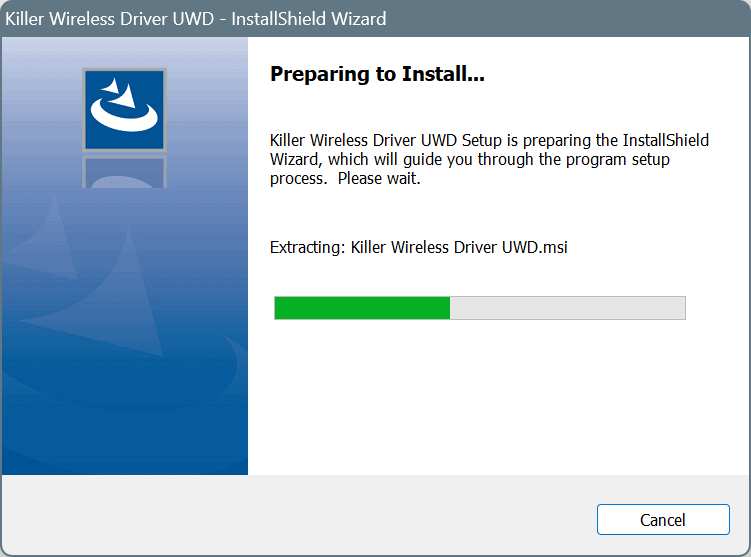751x557 pixels.
Task: Click the InstallShield logo icon
Action: pos(125,110)
